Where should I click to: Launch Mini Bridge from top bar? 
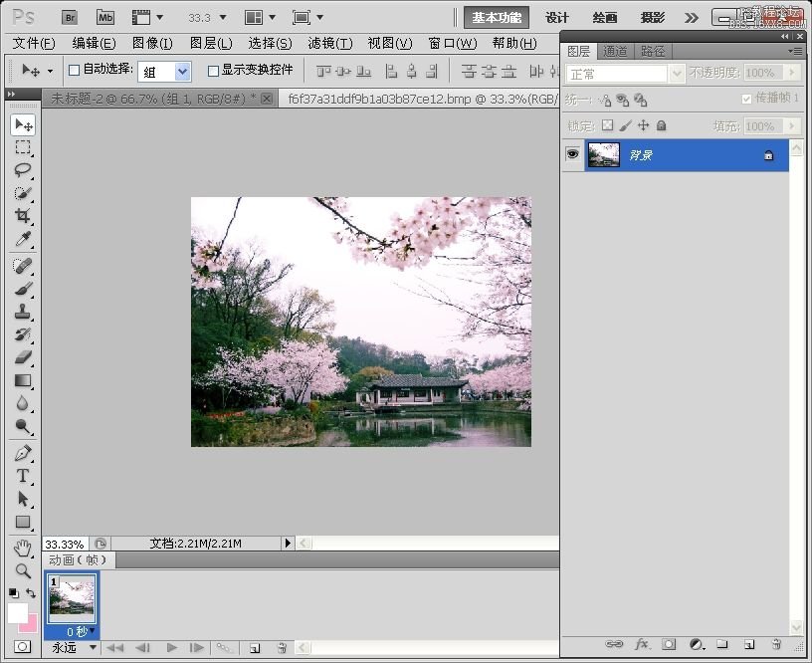[105, 18]
